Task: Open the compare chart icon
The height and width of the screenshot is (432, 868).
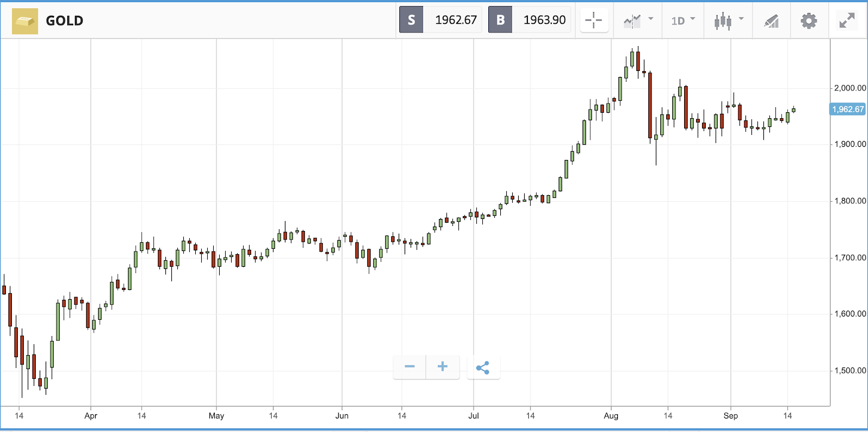Action: [632, 21]
